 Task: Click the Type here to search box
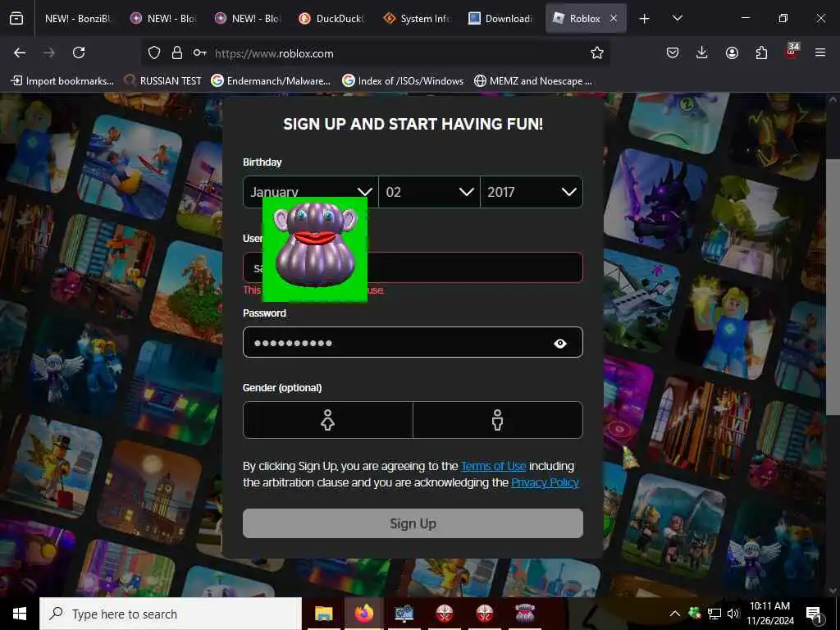point(171,614)
